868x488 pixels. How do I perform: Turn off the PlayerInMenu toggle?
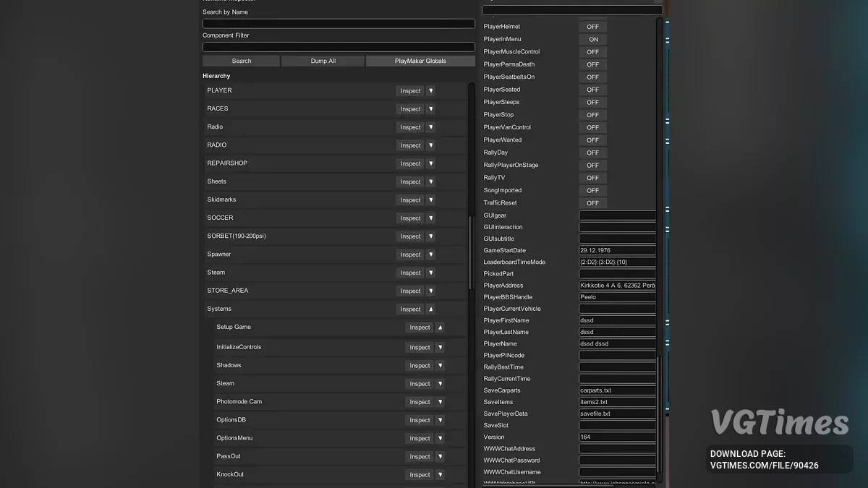(x=592, y=39)
